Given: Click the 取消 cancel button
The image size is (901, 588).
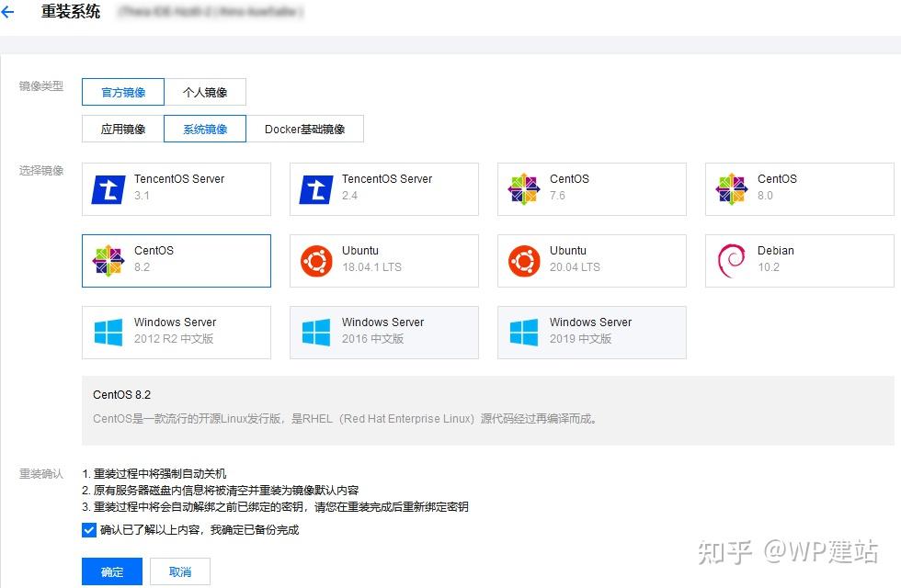Looking at the screenshot, I should point(180,571).
